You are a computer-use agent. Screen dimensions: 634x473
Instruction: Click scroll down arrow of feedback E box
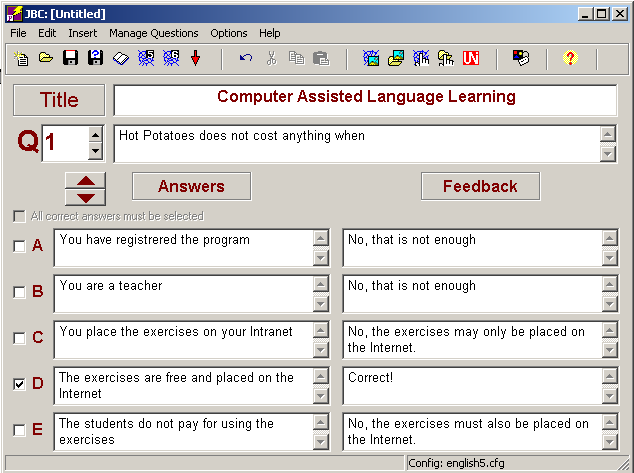pyautogui.click(x=610, y=441)
